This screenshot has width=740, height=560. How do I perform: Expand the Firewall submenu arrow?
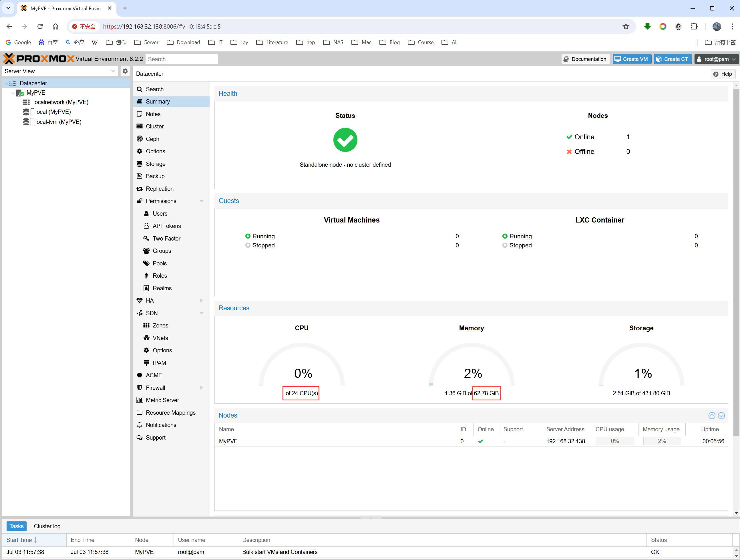click(201, 387)
